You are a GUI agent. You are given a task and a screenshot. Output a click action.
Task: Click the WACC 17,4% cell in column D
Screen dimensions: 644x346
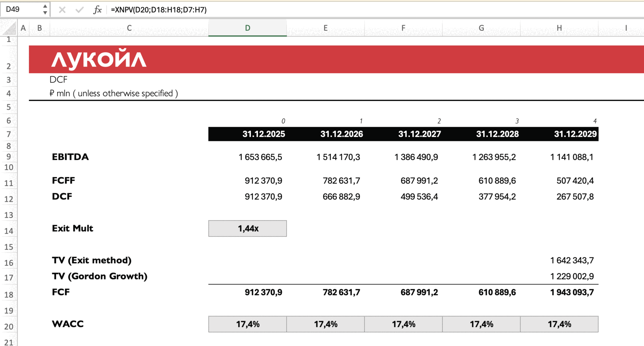pyautogui.click(x=248, y=324)
